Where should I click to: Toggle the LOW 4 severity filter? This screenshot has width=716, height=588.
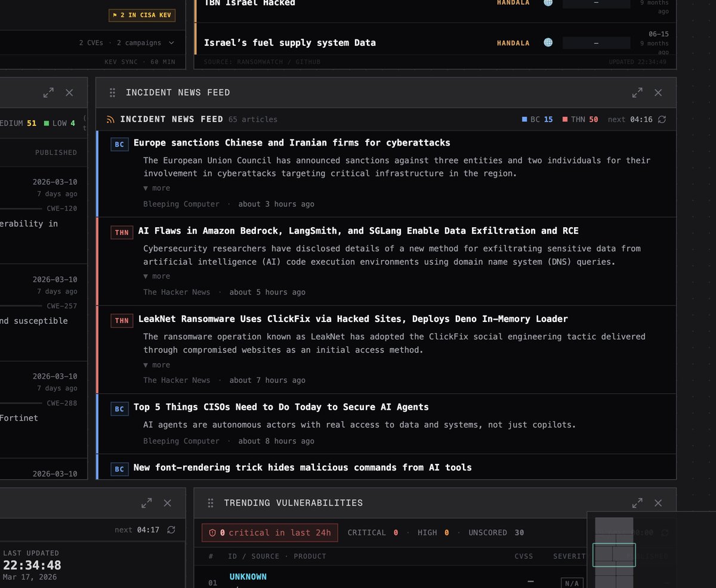click(x=60, y=123)
